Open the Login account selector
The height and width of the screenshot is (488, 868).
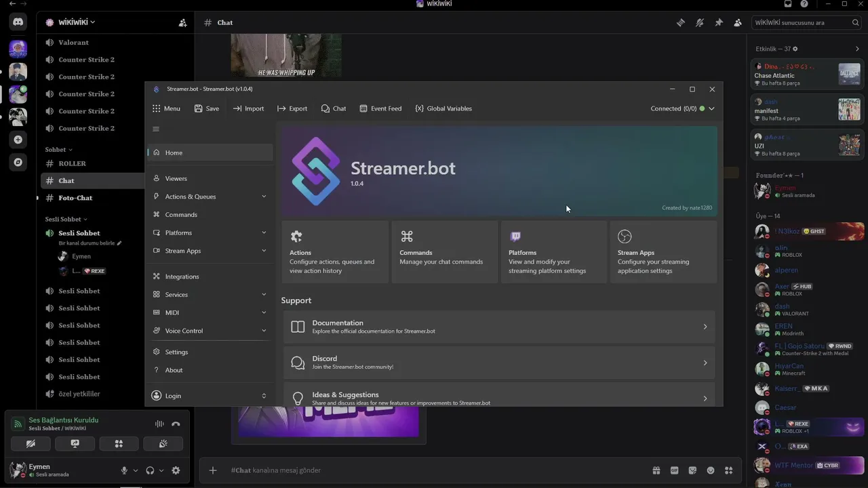click(210, 396)
